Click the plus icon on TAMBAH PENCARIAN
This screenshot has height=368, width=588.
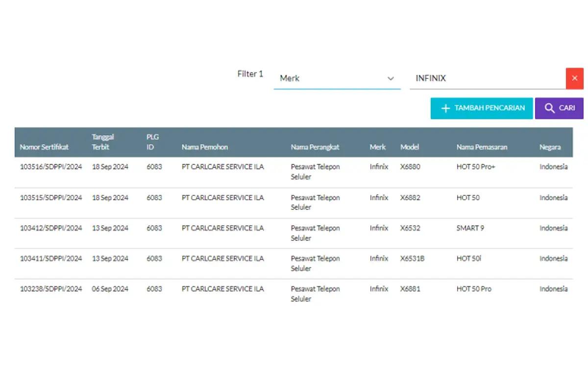445,108
